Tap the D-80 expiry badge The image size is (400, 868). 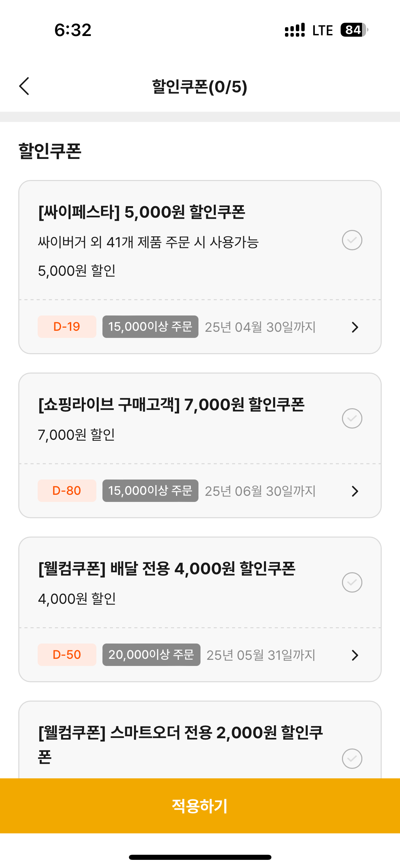[x=67, y=491]
